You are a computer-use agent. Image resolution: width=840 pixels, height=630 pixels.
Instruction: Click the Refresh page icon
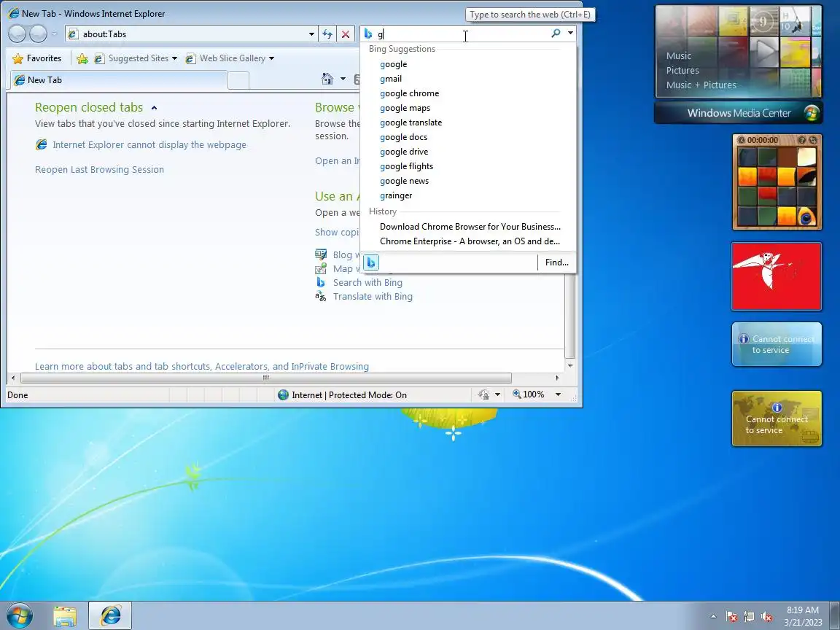(x=327, y=34)
